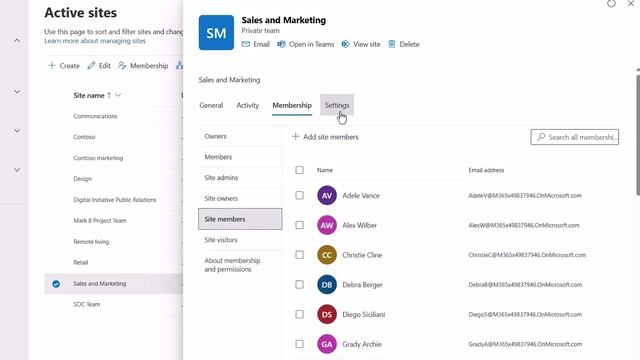The height and width of the screenshot is (360, 640).
Task: Select Members in membership list
Action: (x=240, y=157)
